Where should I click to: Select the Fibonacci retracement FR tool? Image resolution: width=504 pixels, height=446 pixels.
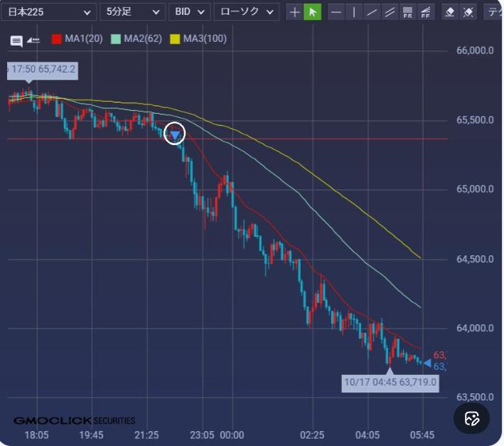point(407,12)
